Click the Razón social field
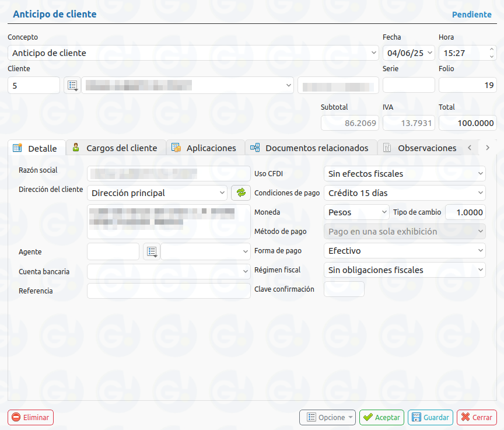The height and width of the screenshot is (430, 504). click(169, 173)
